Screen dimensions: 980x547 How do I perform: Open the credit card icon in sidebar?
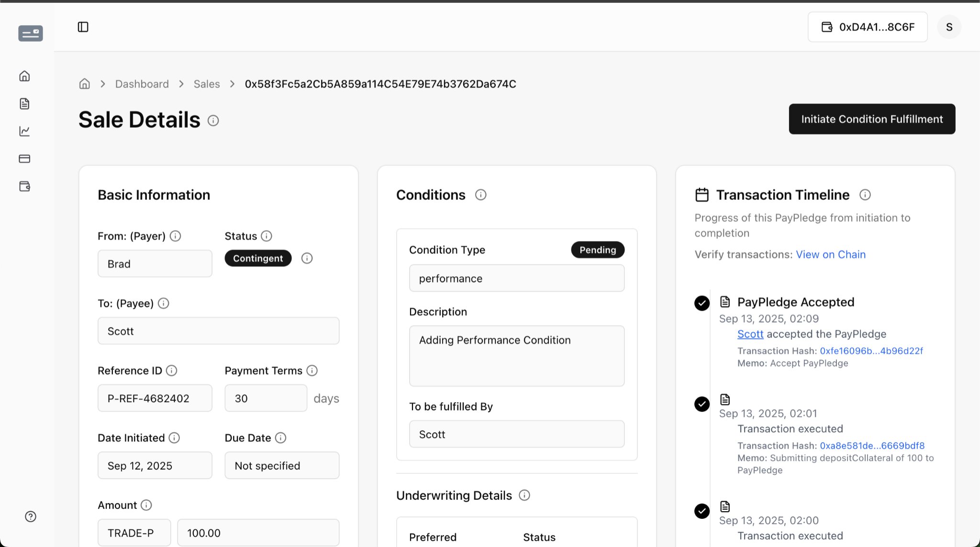click(24, 159)
